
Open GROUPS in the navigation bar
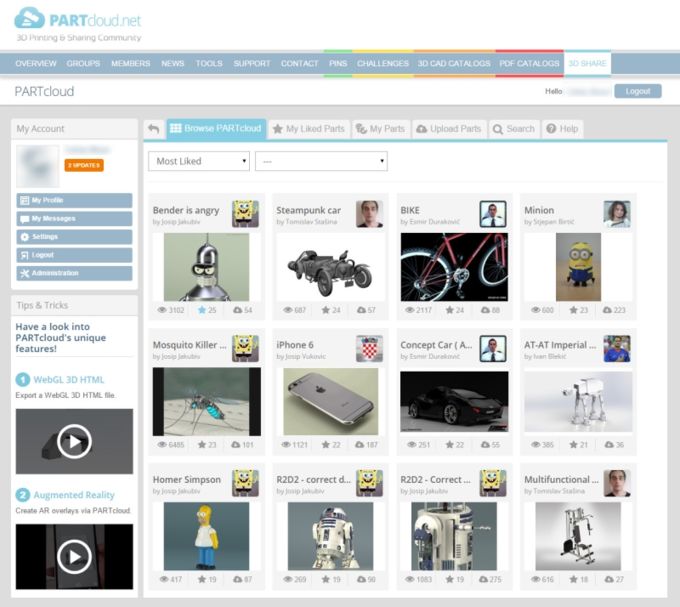pos(83,63)
